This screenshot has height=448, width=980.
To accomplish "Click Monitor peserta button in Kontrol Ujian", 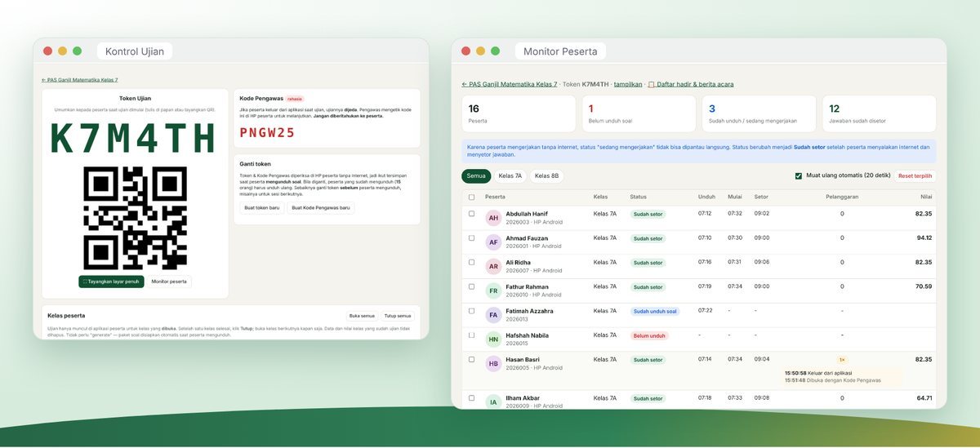I will point(169,282).
